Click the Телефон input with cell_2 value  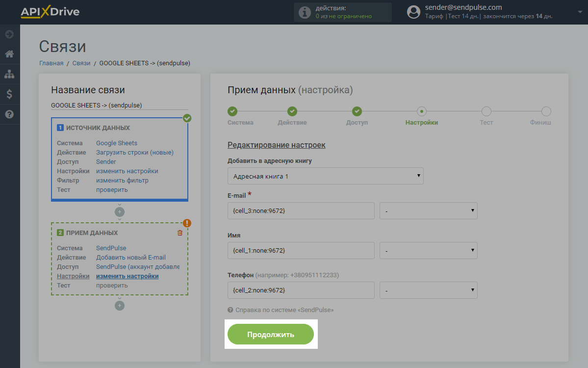click(x=301, y=290)
